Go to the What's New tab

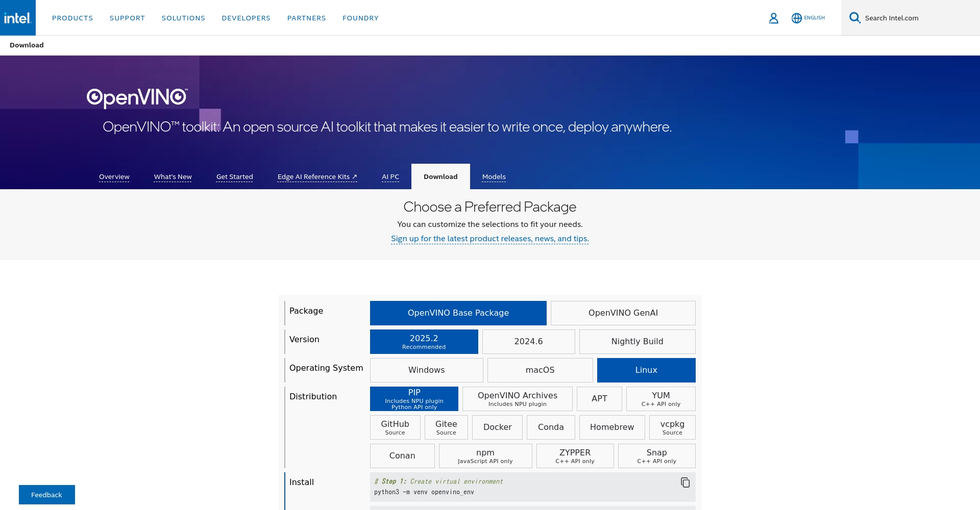[173, 177]
